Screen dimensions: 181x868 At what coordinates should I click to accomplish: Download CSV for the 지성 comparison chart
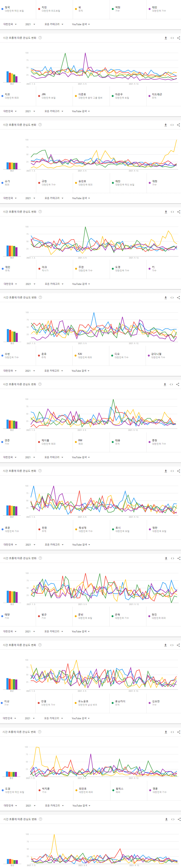pyautogui.click(x=166, y=732)
